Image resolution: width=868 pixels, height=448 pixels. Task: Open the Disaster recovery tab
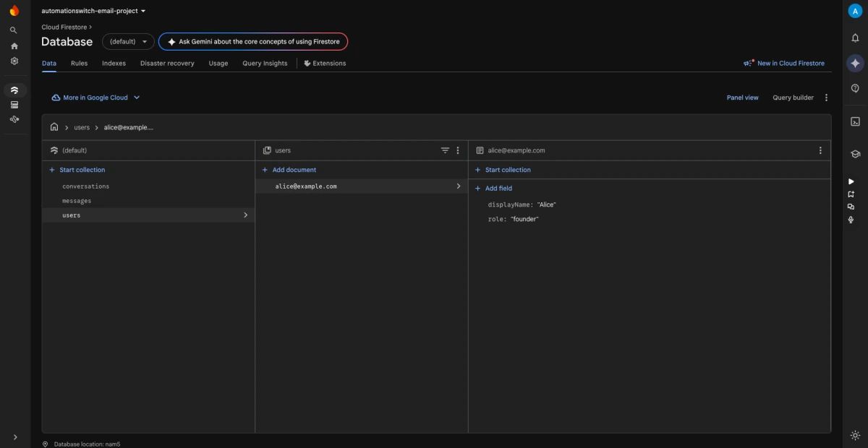(167, 64)
